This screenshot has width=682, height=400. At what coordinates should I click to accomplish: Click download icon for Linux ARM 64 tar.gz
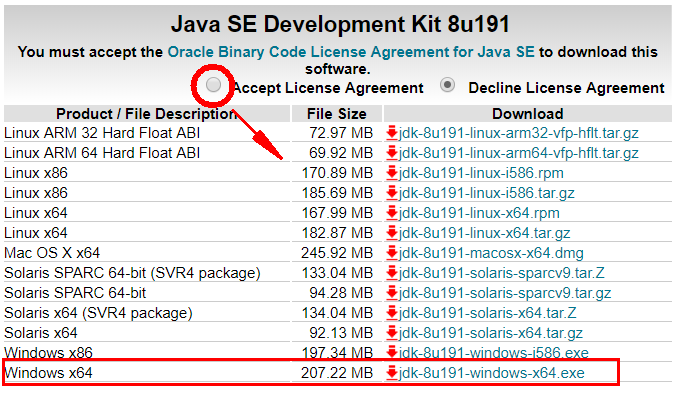pyautogui.click(x=392, y=153)
